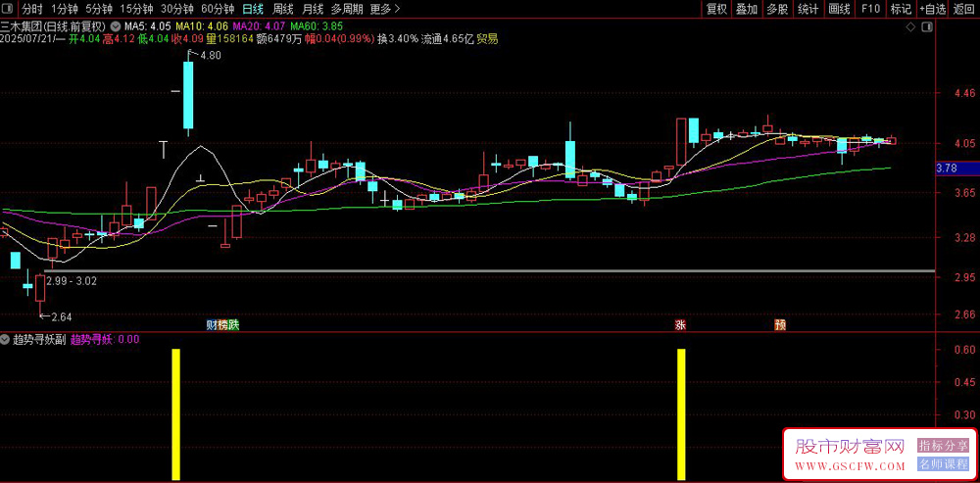Click the 榜 marker below chart
This screenshot has width=980, height=483.
point(222,325)
